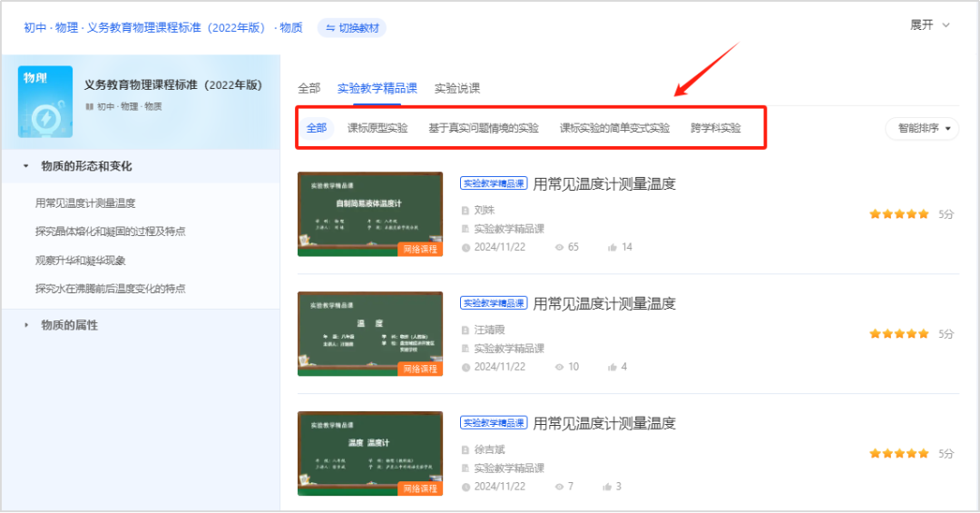This screenshot has width=980, height=513.
Task: Select 观察升华和凝华现象 in the sidebar
Action: tap(80, 261)
